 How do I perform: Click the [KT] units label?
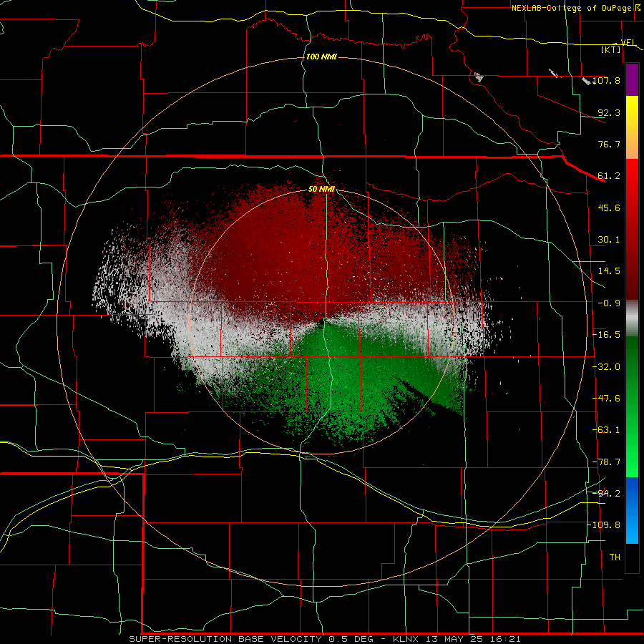coord(611,49)
